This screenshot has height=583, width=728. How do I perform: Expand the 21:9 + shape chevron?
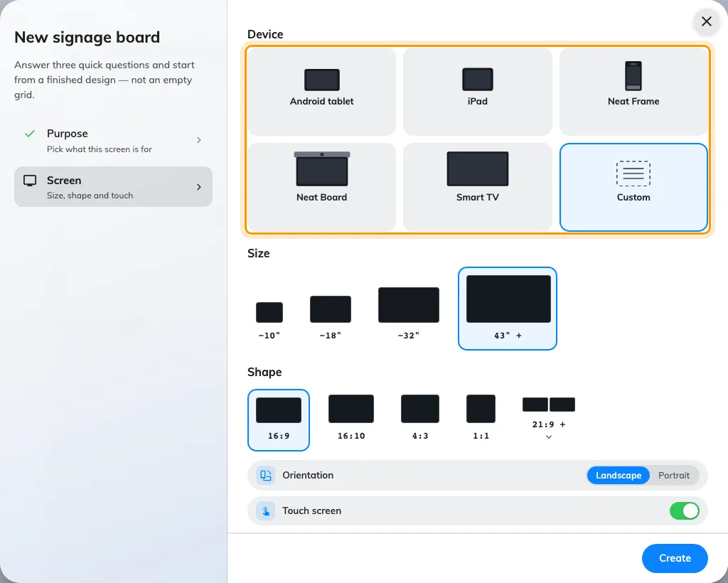[549, 437]
